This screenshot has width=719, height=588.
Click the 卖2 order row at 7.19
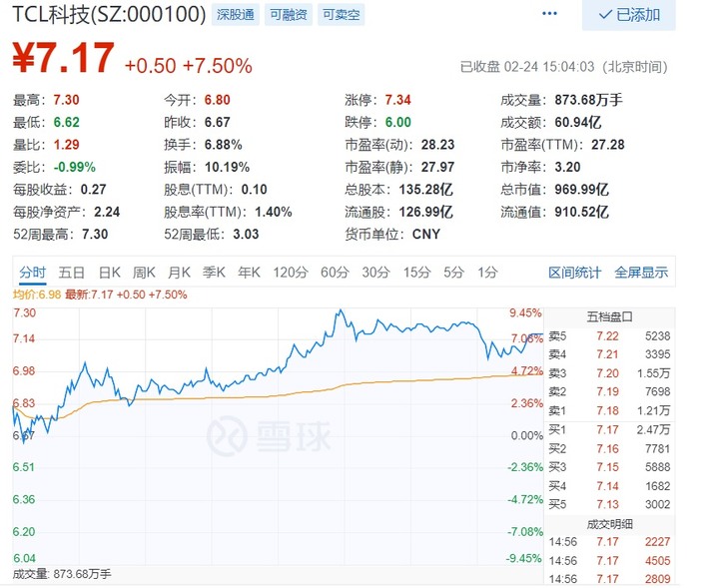pos(609,392)
